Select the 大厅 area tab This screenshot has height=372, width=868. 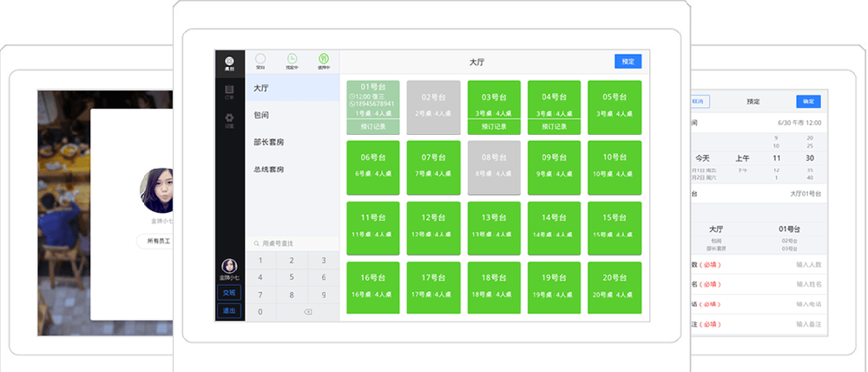[293, 89]
